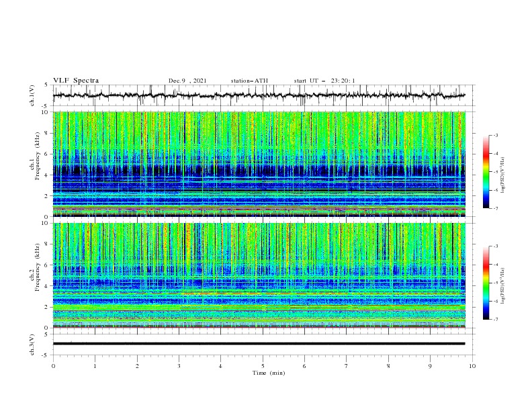Viewport: 532px width, 411px height.
Task: Click the "Time (min)" x-axis label
Action: point(269,373)
